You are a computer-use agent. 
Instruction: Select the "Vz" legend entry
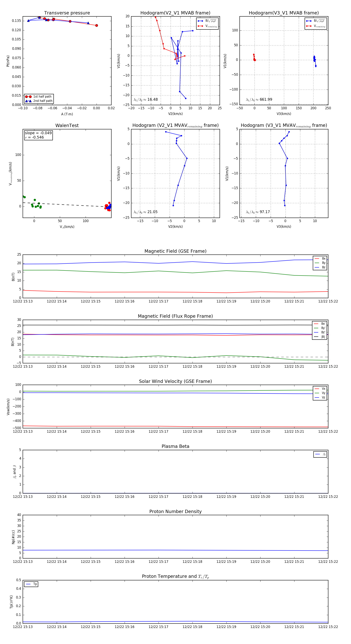coord(320,398)
